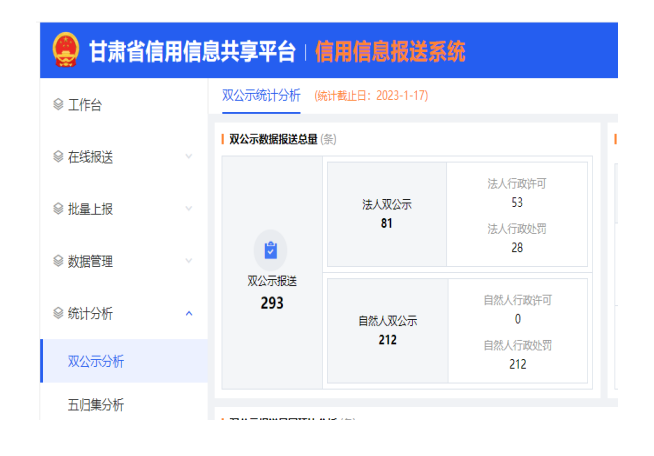Screen dimensions: 654x456
Task: Expand the 数据管理 menu chevron
Action: [x=189, y=261]
